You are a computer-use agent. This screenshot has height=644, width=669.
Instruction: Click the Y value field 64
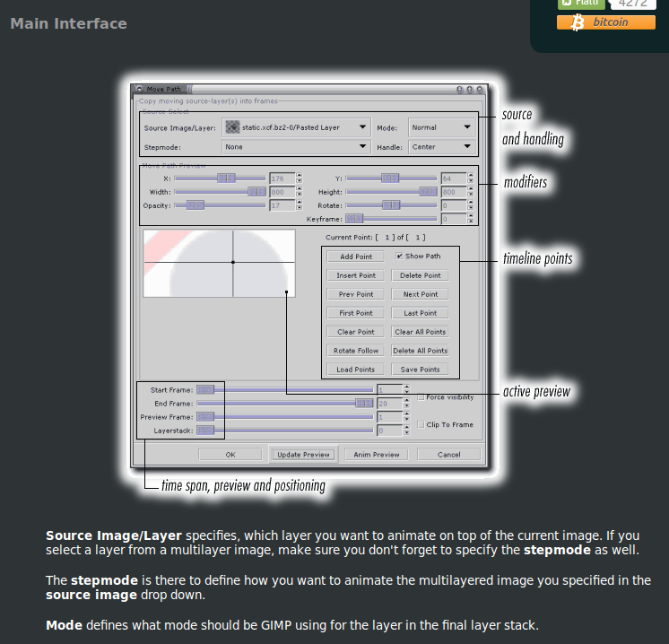454,178
